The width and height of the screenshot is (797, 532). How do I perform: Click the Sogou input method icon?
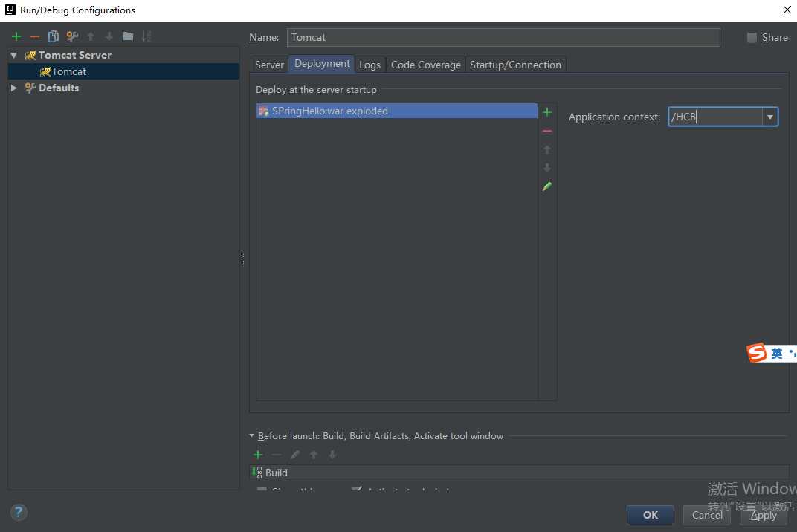click(x=757, y=353)
